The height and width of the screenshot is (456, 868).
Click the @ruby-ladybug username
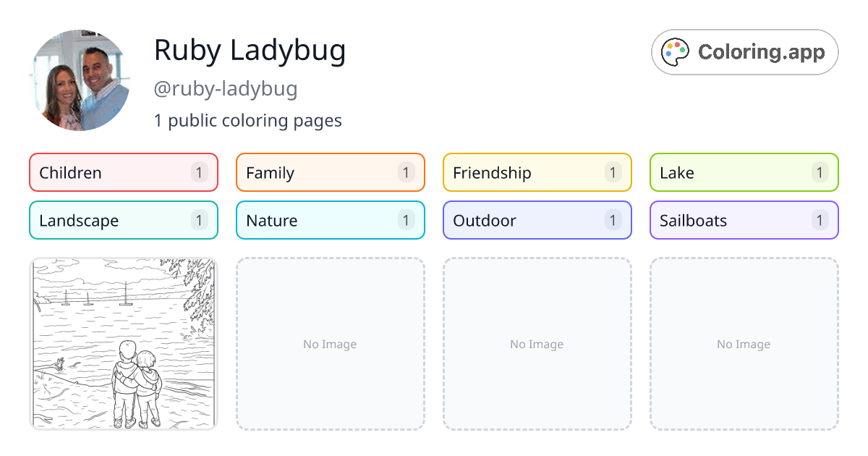point(226,88)
